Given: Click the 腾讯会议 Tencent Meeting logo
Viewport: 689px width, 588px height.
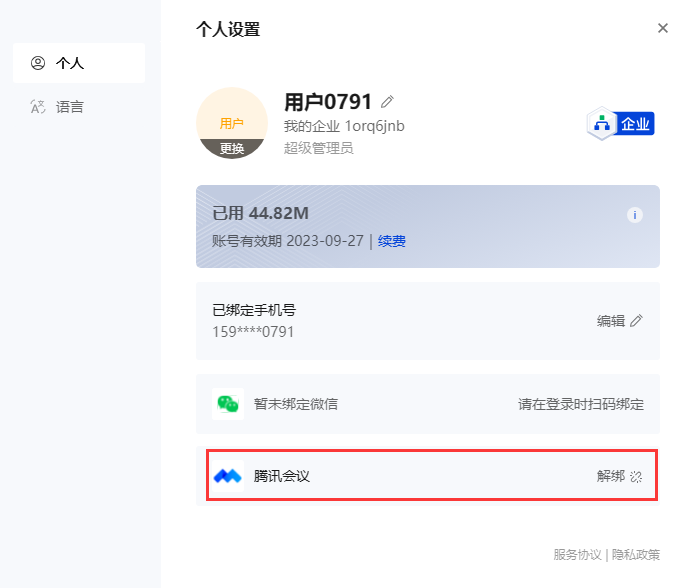Looking at the screenshot, I should (x=228, y=476).
